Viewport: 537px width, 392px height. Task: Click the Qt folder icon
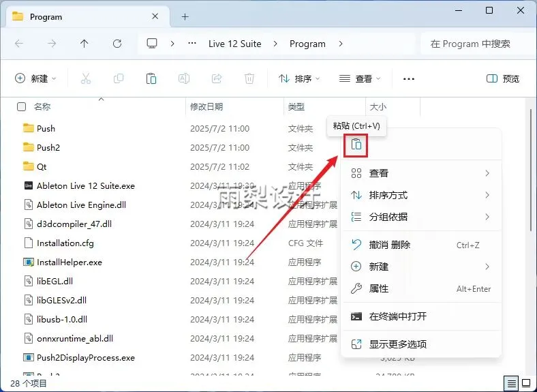coord(29,166)
